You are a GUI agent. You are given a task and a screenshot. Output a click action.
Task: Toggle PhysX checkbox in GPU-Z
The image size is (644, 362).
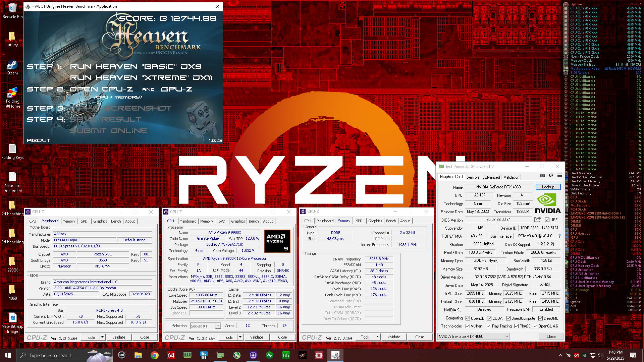(516, 326)
